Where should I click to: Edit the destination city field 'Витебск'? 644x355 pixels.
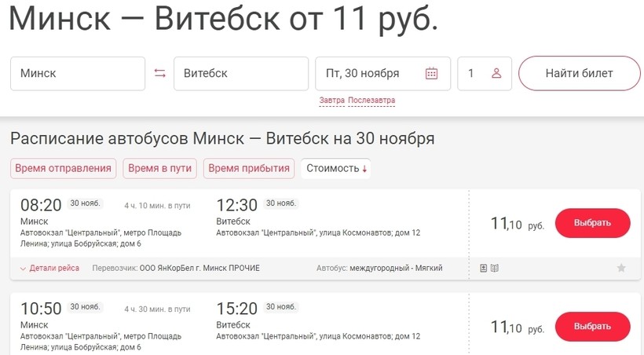(x=240, y=74)
